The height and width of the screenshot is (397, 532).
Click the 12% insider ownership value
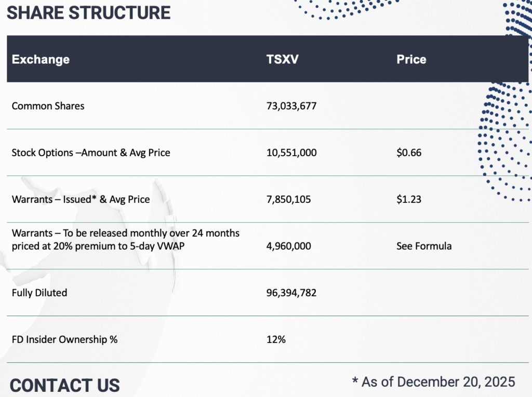point(276,339)
